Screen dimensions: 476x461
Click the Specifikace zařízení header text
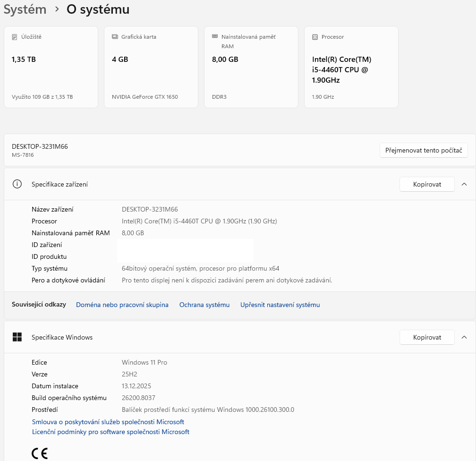60,184
